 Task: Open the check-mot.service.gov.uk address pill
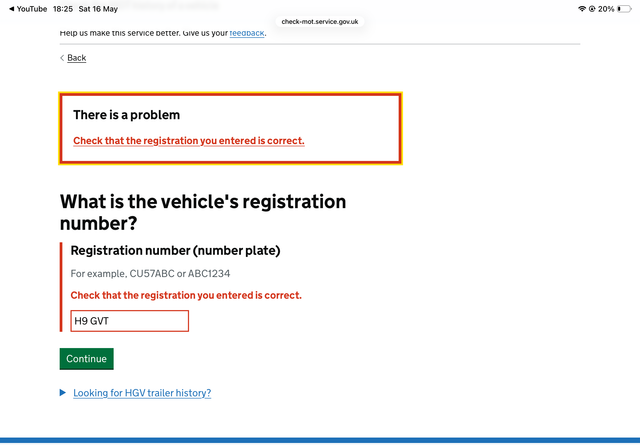(320, 22)
